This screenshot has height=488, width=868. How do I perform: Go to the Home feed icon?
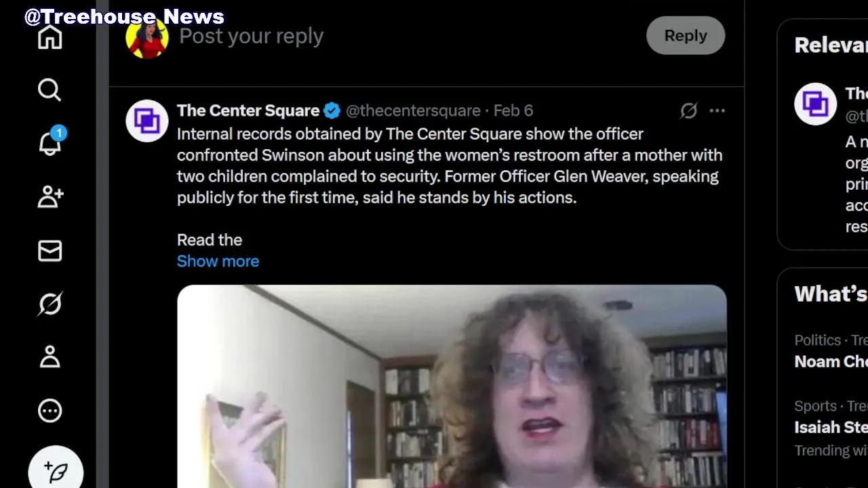50,37
